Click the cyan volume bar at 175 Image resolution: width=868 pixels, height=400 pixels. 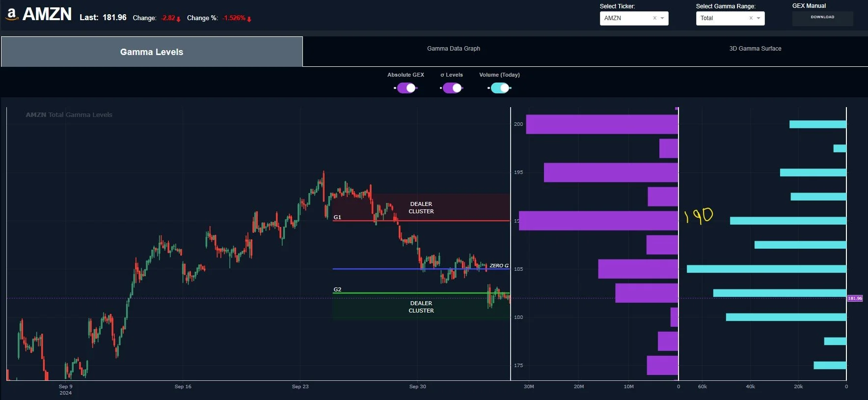click(x=830, y=365)
